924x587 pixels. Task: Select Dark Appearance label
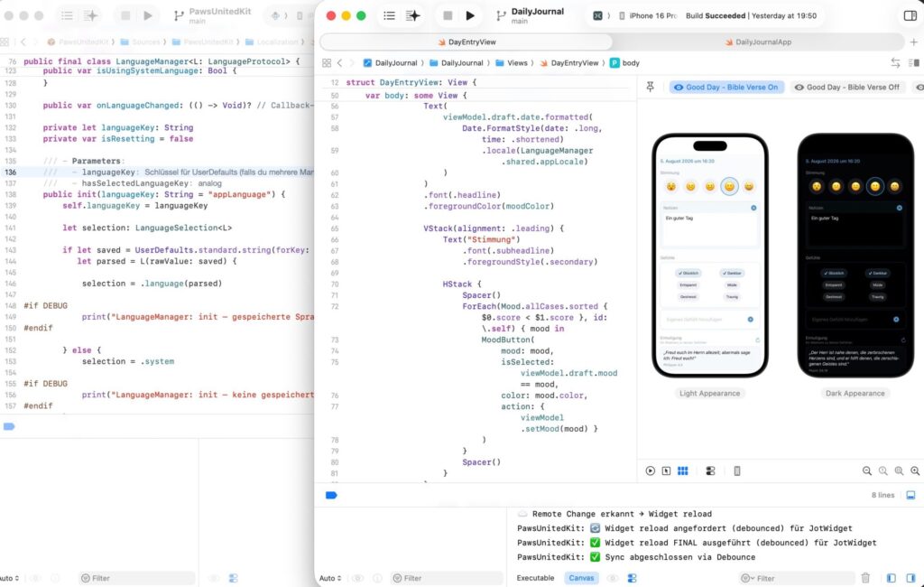(855, 394)
